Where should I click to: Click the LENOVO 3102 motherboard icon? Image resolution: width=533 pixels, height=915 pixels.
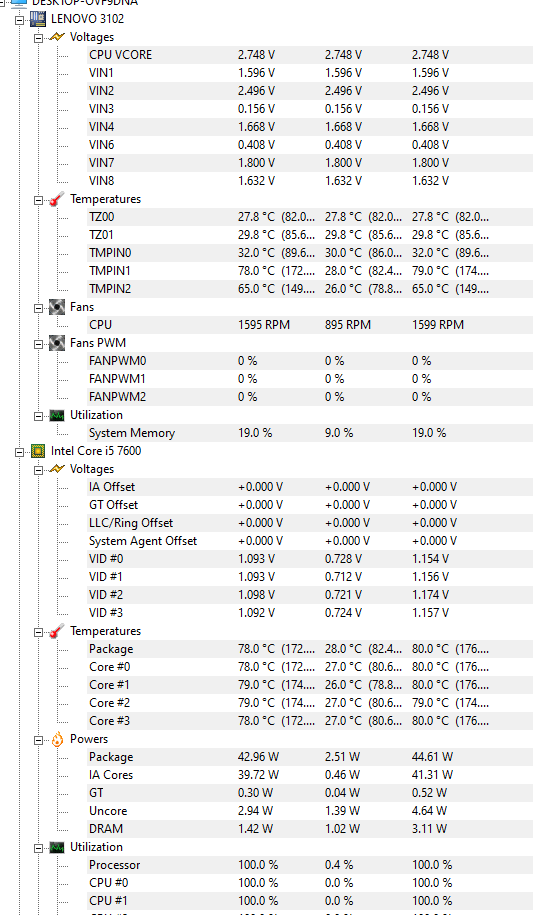38,19
